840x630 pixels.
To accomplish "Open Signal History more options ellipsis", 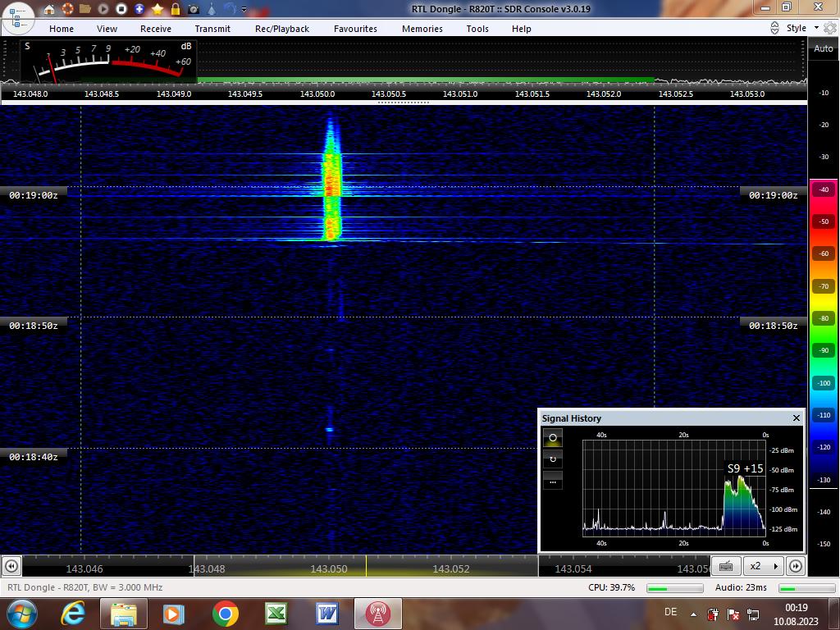I will (553, 481).
